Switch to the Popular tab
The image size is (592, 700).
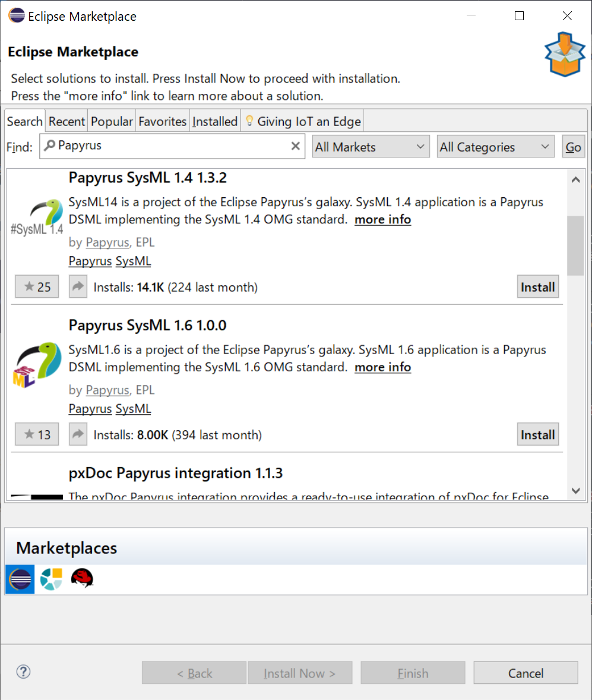pyautogui.click(x=112, y=121)
